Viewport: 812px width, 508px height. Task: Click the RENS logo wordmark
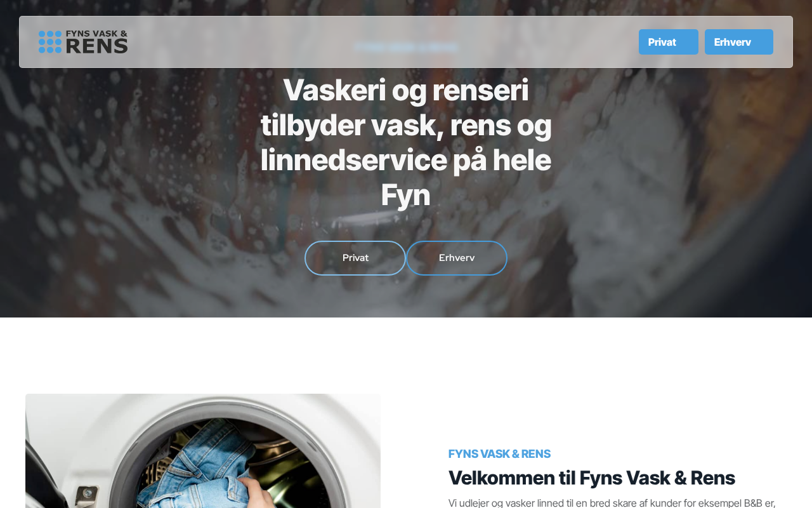pos(96,46)
